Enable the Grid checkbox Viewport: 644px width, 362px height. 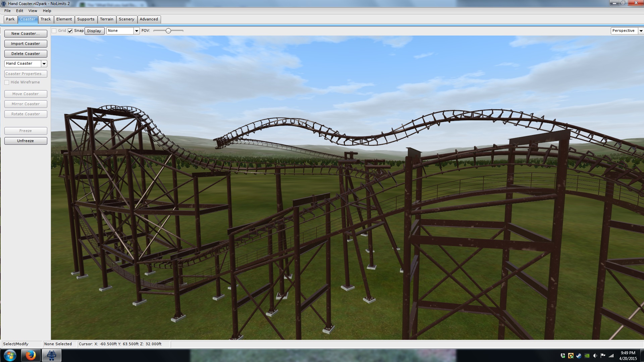tap(54, 31)
